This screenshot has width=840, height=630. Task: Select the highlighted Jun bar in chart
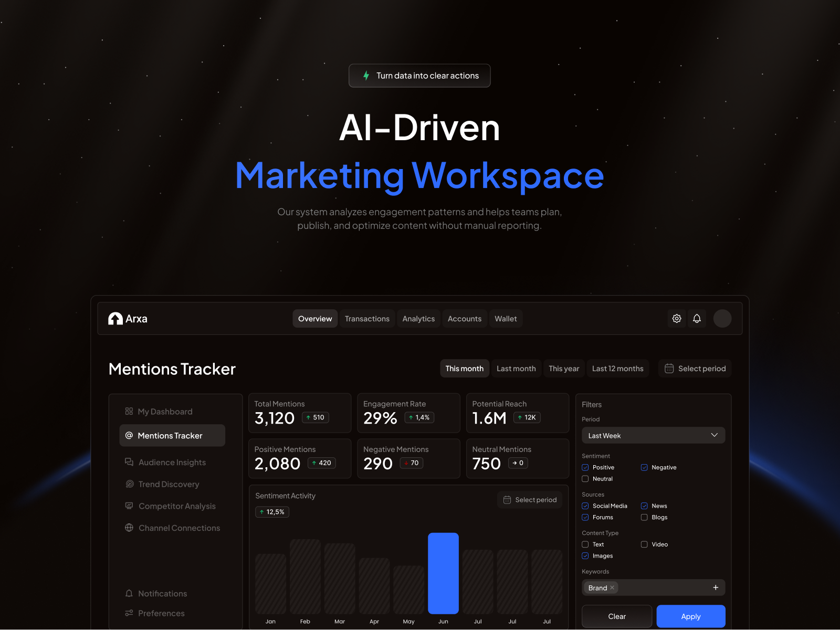coord(443,573)
